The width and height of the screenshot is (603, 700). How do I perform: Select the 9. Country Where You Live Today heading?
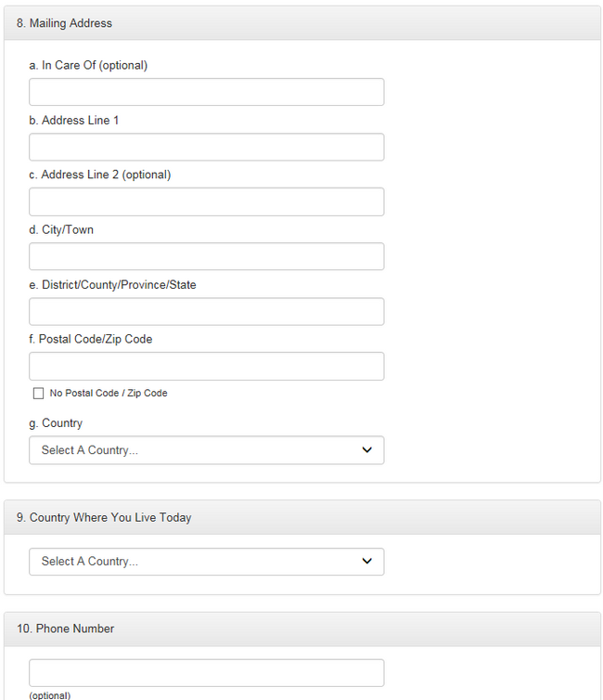coord(104,517)
